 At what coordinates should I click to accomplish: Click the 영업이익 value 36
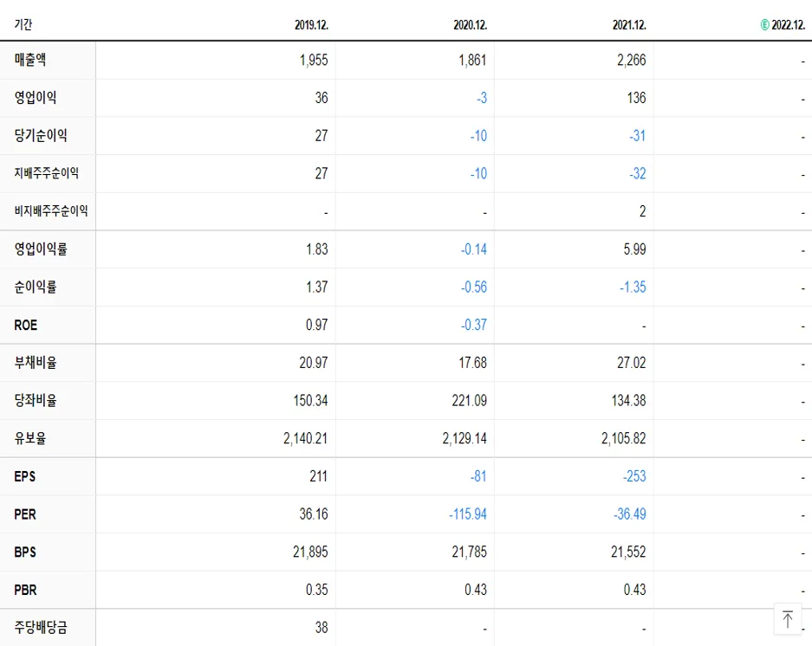[x=322, y=98]
